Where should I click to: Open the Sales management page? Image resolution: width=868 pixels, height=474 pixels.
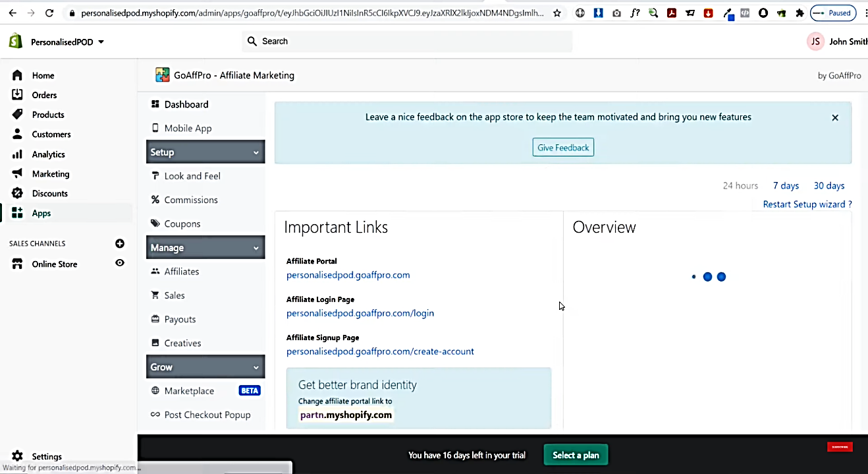point(175,295)
